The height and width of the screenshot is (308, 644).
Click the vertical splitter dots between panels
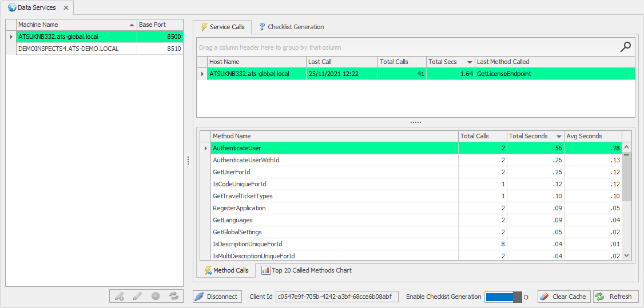tap(188, 161)
